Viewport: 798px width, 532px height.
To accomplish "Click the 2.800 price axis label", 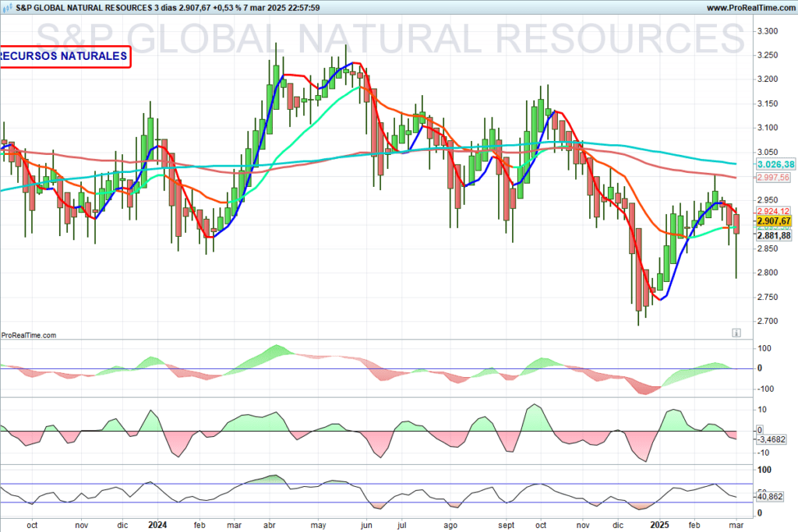I will tap(768, 273).
